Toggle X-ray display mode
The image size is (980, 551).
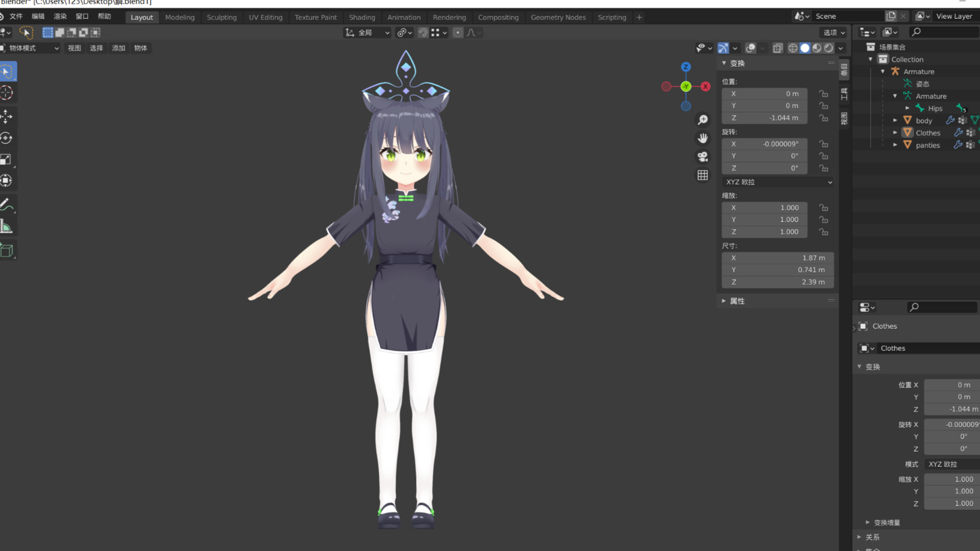point(778,48)
